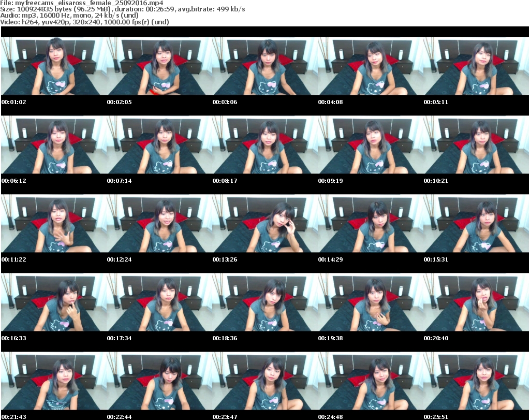
Task: Pick the timestamp label 00:12:24
Action: point(120,259)
